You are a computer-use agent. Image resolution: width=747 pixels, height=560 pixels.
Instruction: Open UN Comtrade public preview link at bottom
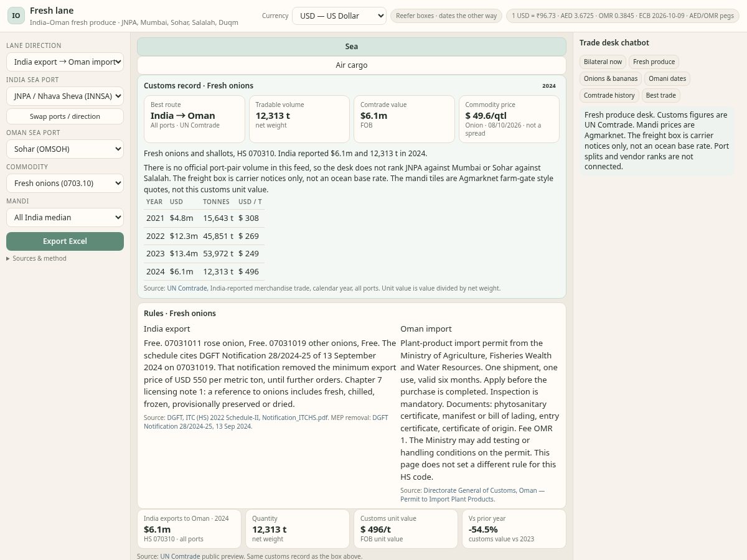click(x=180, y=556)
